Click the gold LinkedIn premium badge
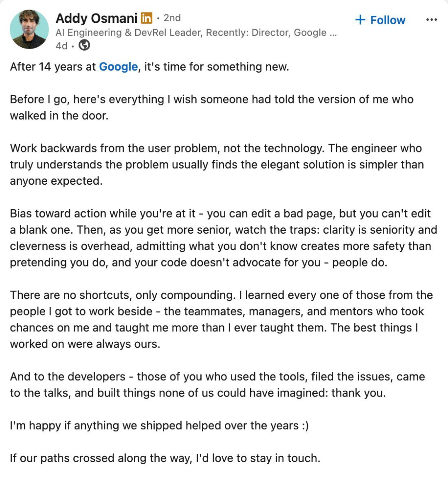Screen dimensions: 448x482 [146, 18]
